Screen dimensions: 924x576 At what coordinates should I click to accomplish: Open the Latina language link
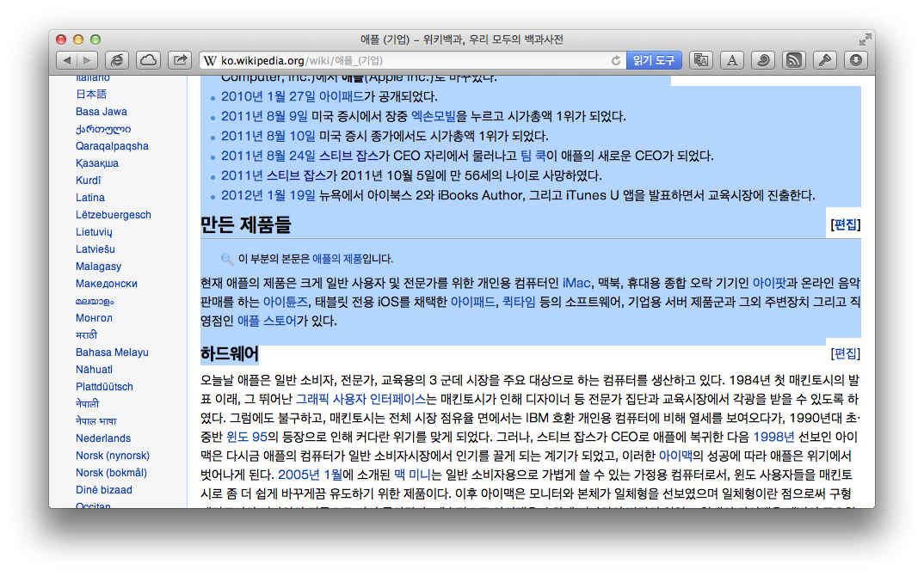89,197
